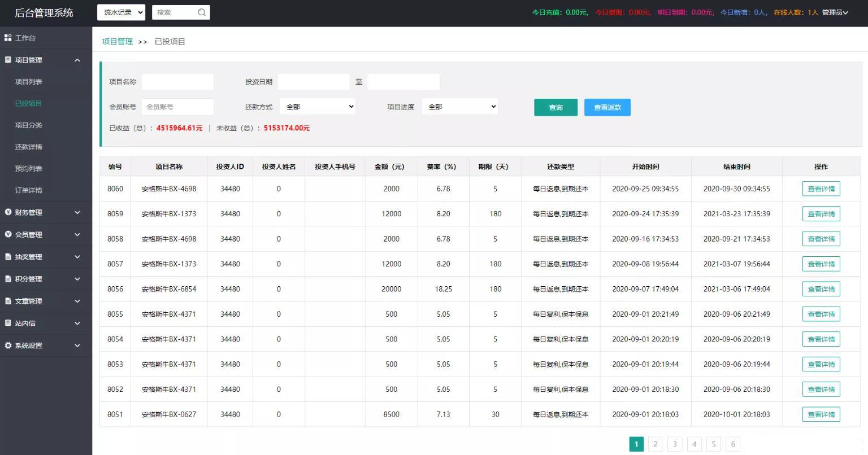Click project name in row 8058

coord(169,239)
